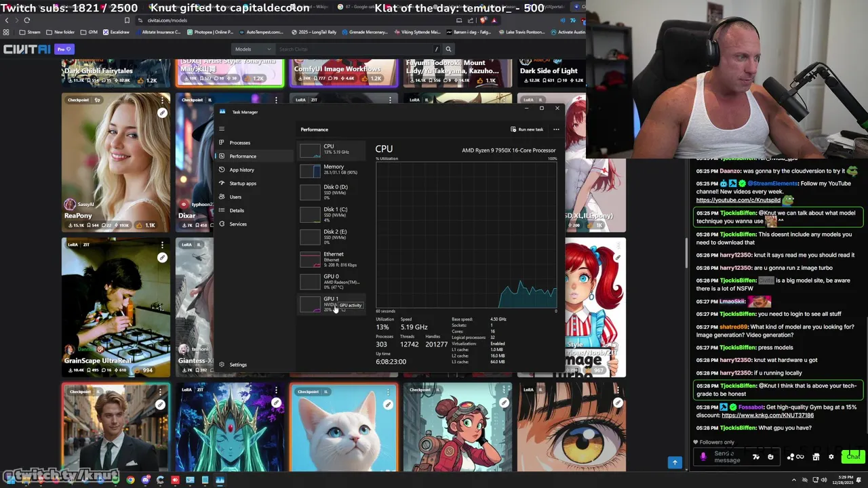The width and height of the screenshot is (868, 488).
Task: Select the Memory performance entry
Action: click(332, 169)
